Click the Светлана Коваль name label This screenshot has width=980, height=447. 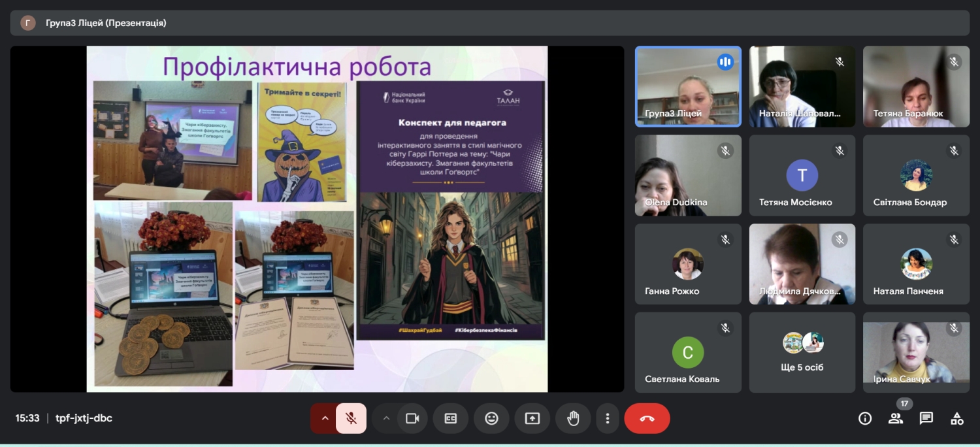pos(682,379)
